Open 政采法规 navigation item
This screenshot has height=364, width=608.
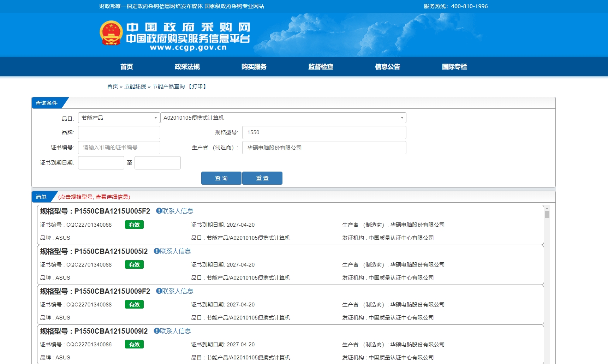(187, 67)
